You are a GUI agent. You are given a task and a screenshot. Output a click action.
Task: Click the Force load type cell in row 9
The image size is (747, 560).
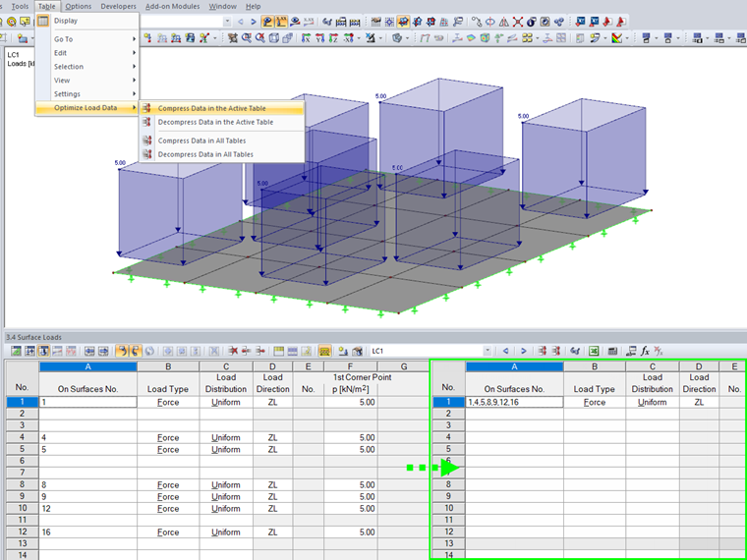click(168, 497)
